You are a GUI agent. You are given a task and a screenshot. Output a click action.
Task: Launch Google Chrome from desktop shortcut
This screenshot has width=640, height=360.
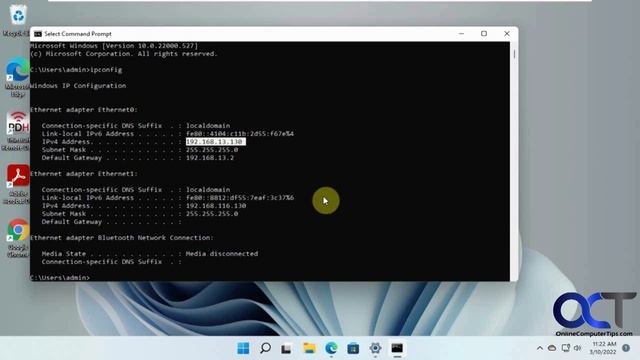tap(18, 238)
